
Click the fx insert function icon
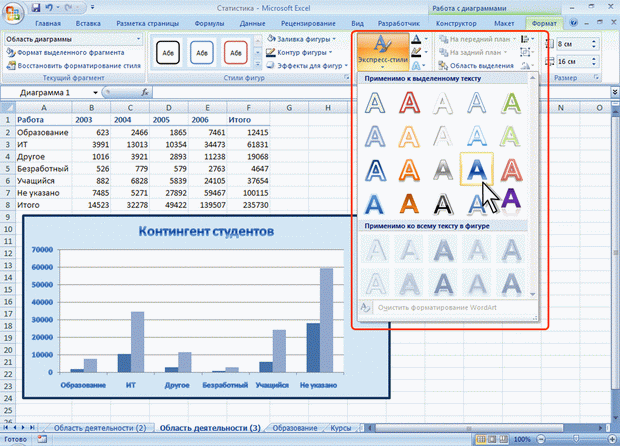point(145,93)
